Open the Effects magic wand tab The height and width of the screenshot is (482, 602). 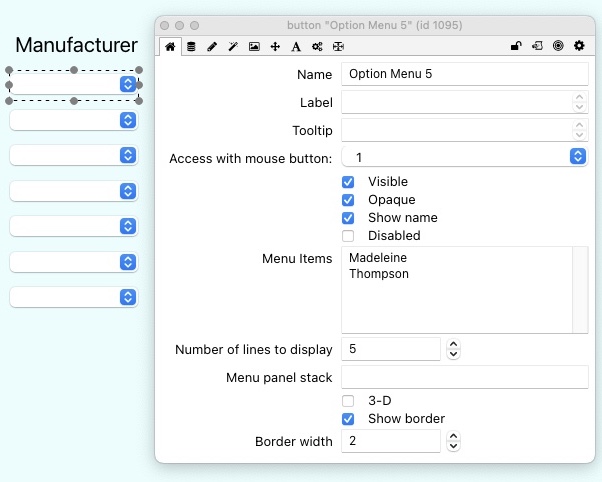coord(233,46)
